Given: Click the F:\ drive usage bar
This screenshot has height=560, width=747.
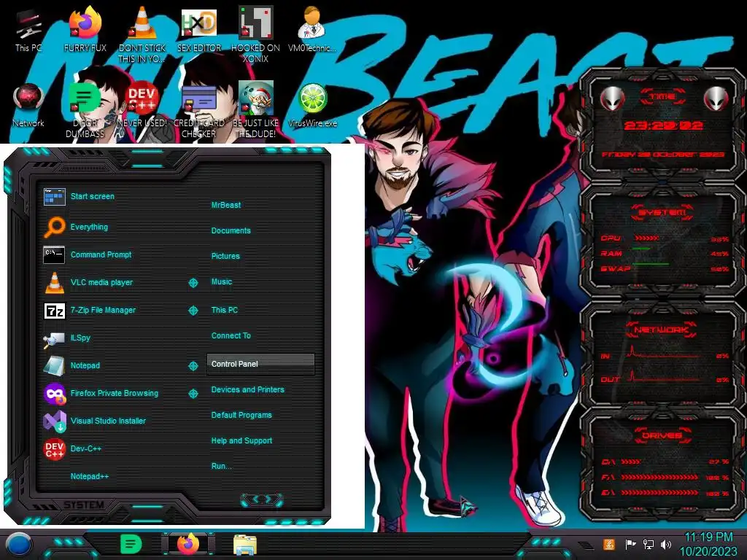Looking at the screenshot, I should click(659, 477).
